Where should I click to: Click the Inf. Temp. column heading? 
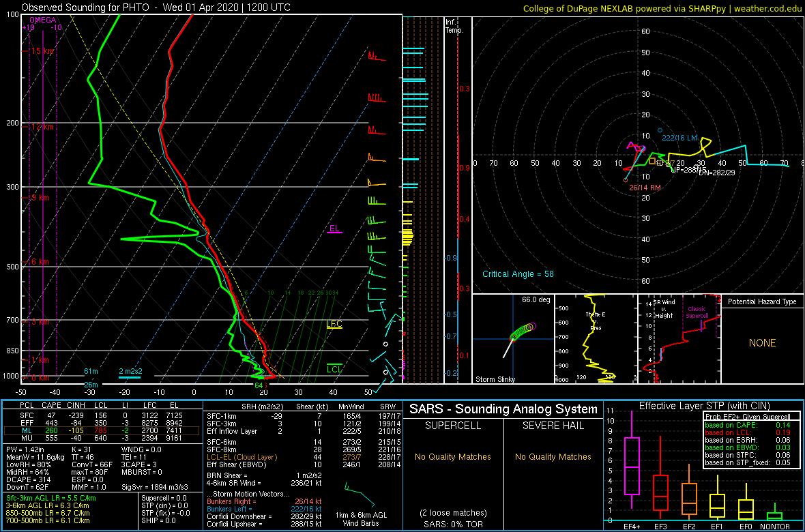tap(454, 27)
